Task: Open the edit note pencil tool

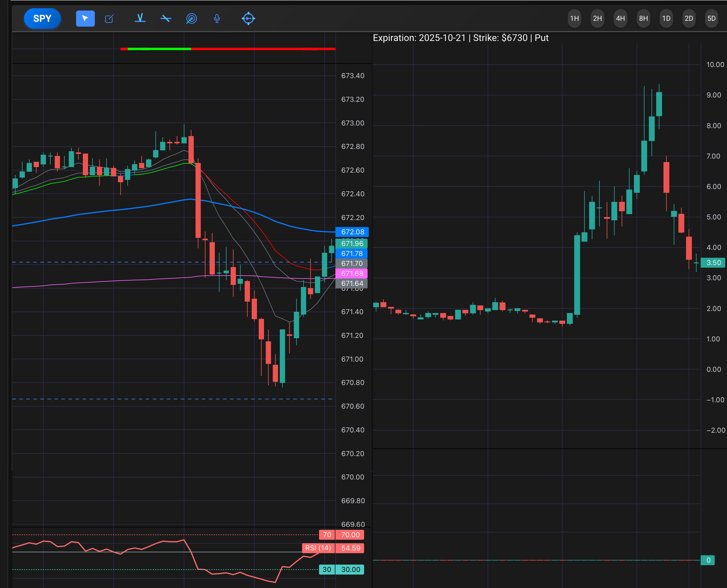Action: (109, 19)
